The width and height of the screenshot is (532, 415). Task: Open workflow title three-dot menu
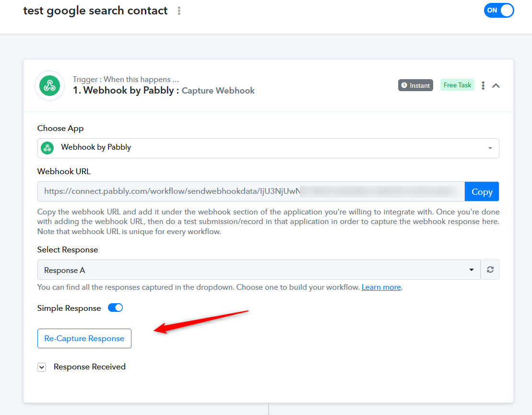(179, 11)
